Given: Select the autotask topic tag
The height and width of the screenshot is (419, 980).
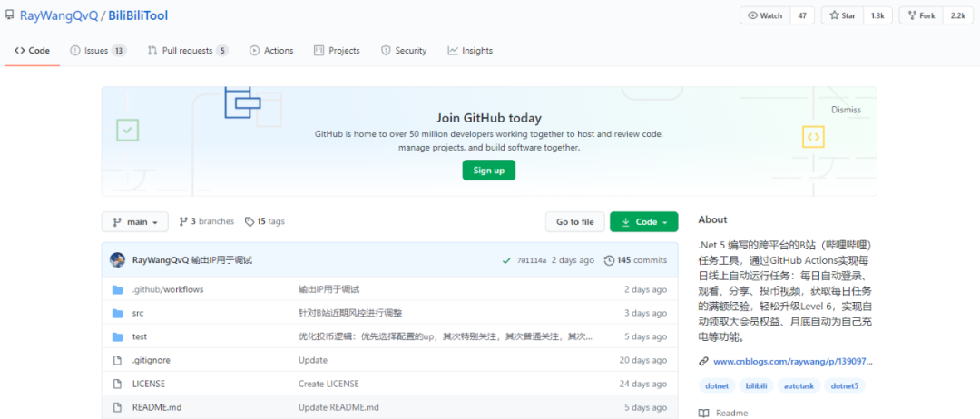Looking at the screenshot, I should click(799, 386).
